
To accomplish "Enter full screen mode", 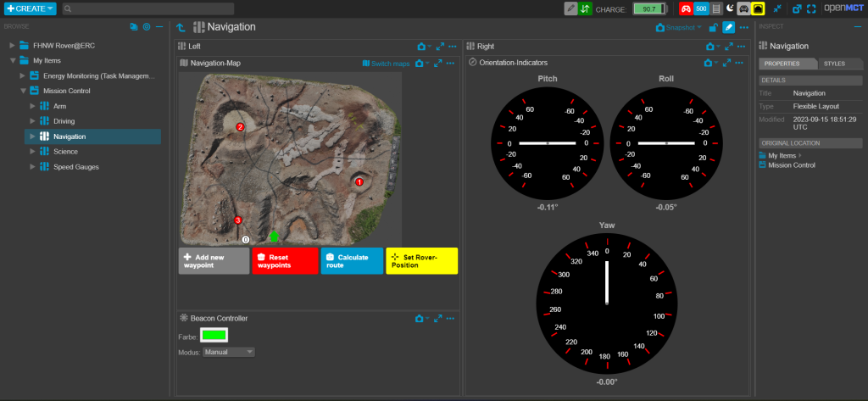I will click(x=811, y=8).
